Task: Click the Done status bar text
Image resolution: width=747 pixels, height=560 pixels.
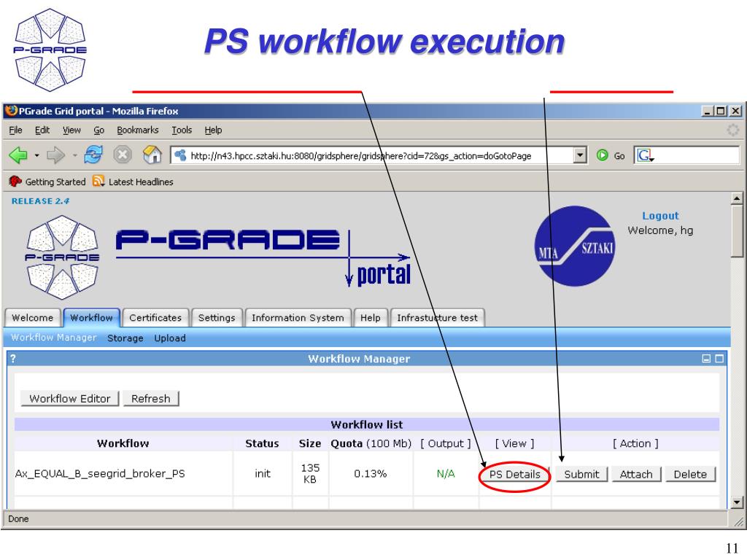Action: click(x=18, y=519)
